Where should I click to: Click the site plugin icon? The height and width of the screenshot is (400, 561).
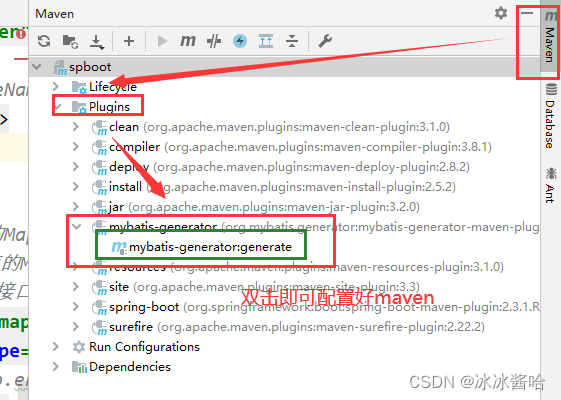pos(99,288)
